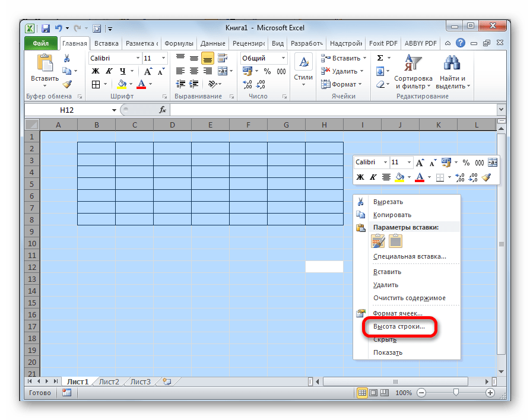530x420 pixels.
Task: Switch to the Формулы ribbon tab
Action: click(179, 43)
